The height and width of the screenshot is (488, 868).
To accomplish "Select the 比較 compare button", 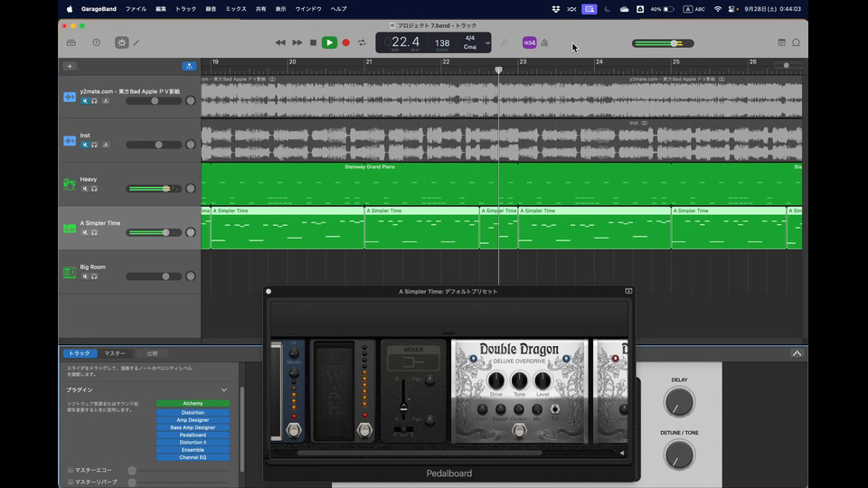I will pos(152,353).
